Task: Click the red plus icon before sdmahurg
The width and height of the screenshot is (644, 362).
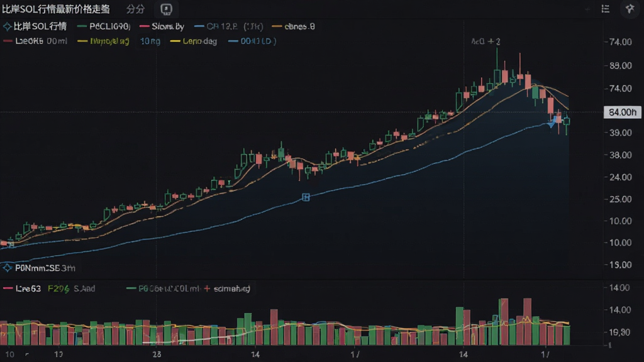Action: [207, 288]
